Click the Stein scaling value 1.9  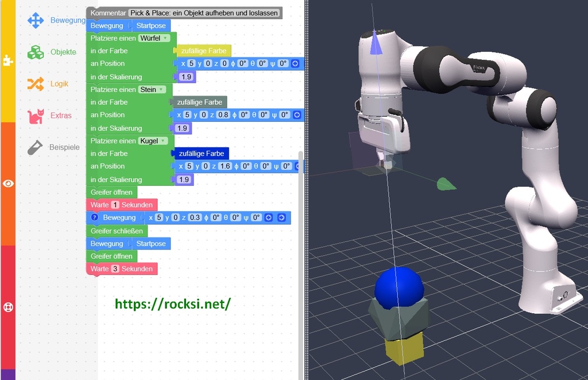pos(182,128)
